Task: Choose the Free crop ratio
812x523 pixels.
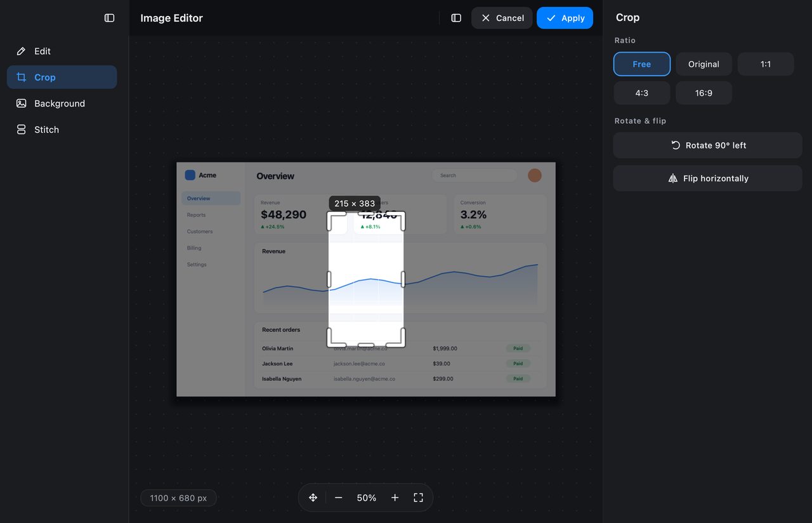Action: click(642, 64)
